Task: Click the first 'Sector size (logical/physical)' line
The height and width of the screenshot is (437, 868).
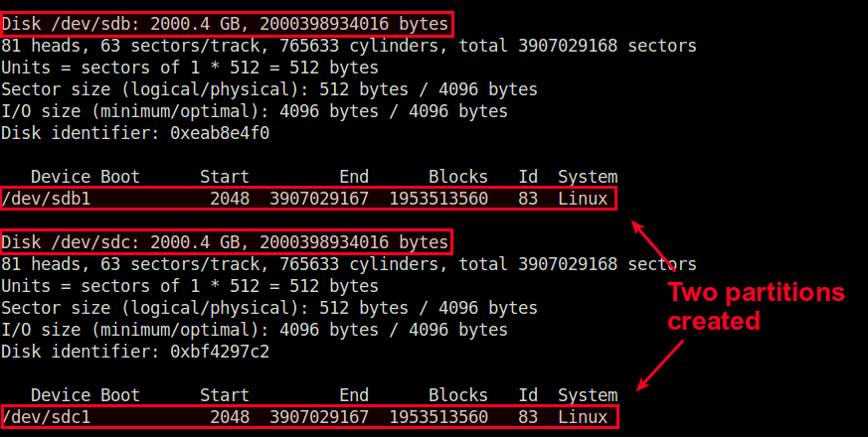Action: (269, 89)
